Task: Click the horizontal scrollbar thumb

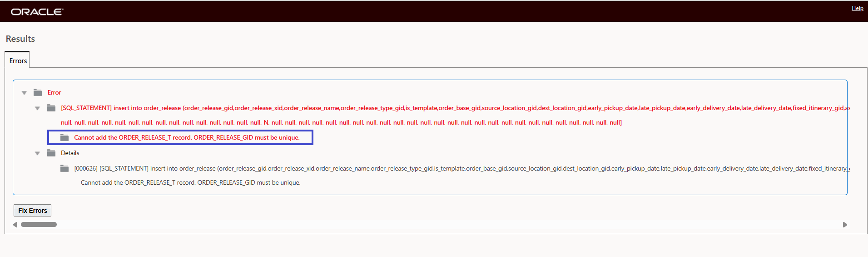Action: coord(39,224)
